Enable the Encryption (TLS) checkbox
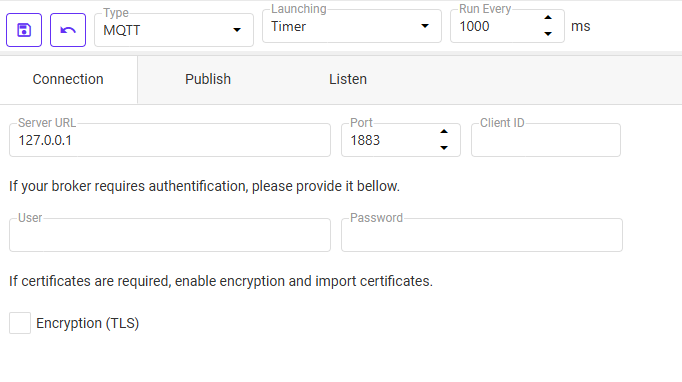The width and height of the screenshot is (682, 382). tap(20, 323)
